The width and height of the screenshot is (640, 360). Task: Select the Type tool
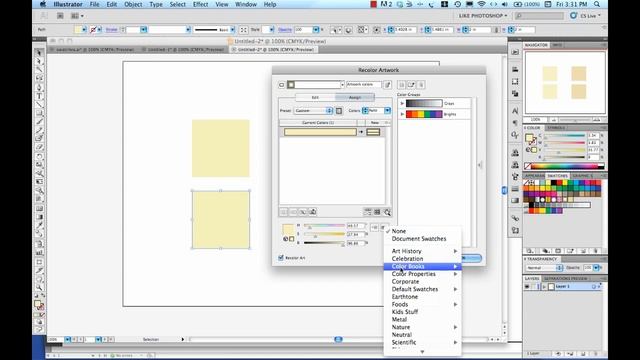(x=39, y=96)
